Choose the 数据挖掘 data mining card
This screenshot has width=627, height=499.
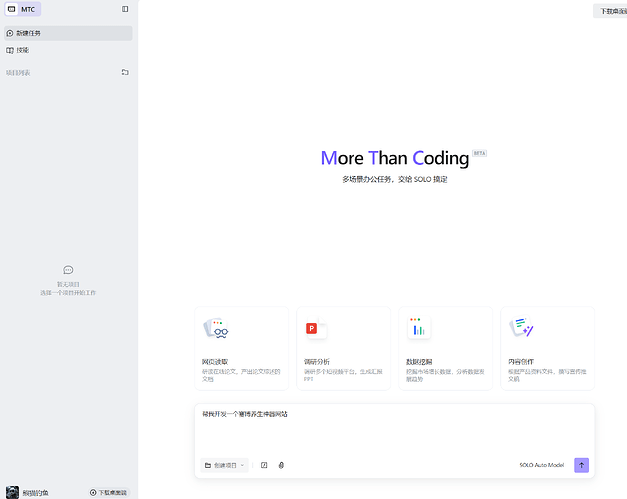445,348
